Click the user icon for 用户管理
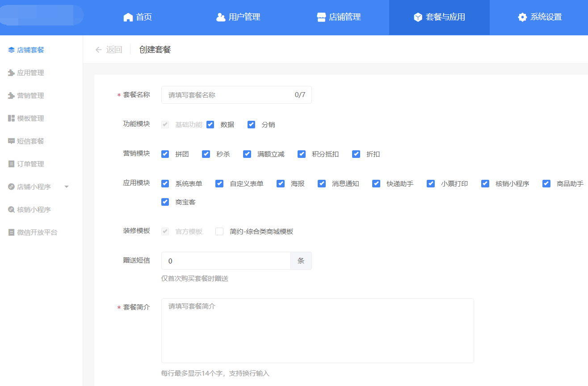Screen dimensions: 588x386 pos(221,17)
